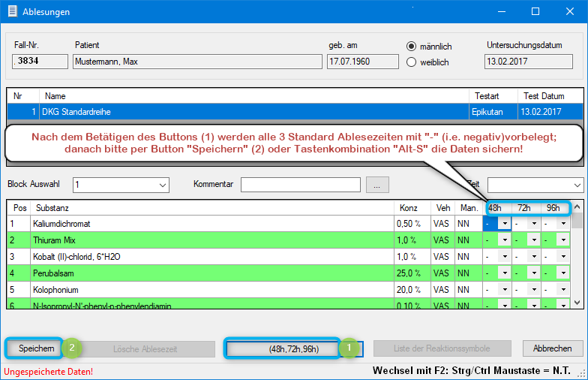Click into the Kommentar text field
Screen dimensions: 588x380
tap(301, 185)
